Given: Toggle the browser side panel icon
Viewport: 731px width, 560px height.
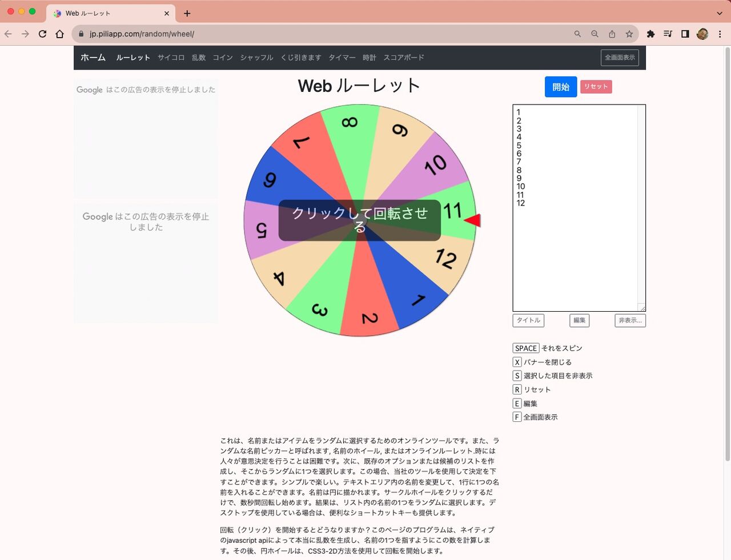Looking at the screenshot, I should [x=685, y=34].
